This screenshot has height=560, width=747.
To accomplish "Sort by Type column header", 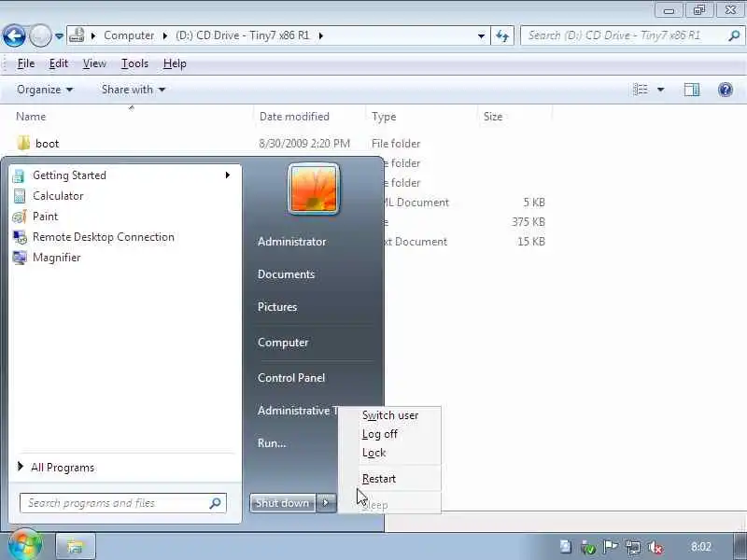I will tap(384, 117).
